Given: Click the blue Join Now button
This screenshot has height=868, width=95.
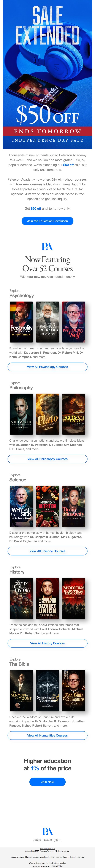Looking at the screenshot, I should click(47, 782).
